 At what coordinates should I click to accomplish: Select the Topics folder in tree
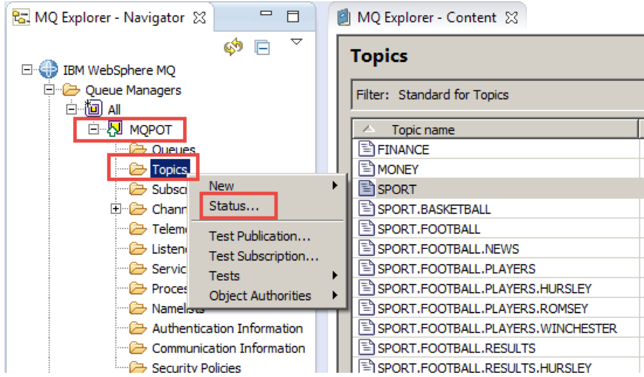[x=170, y=169]
